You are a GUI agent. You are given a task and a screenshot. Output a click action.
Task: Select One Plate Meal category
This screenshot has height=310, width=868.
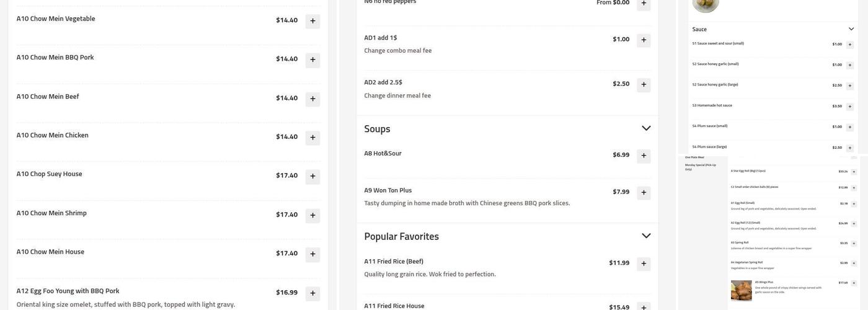click(x=694, y=157)
